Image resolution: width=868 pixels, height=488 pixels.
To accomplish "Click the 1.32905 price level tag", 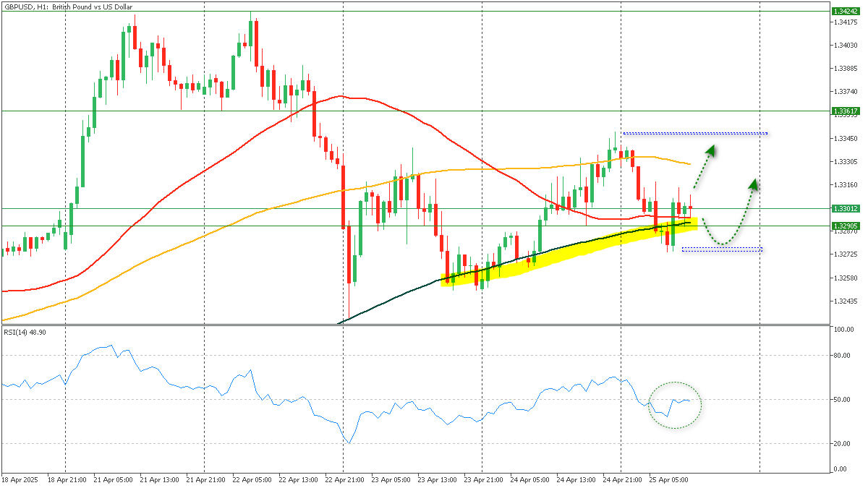I will coord(845,226).
